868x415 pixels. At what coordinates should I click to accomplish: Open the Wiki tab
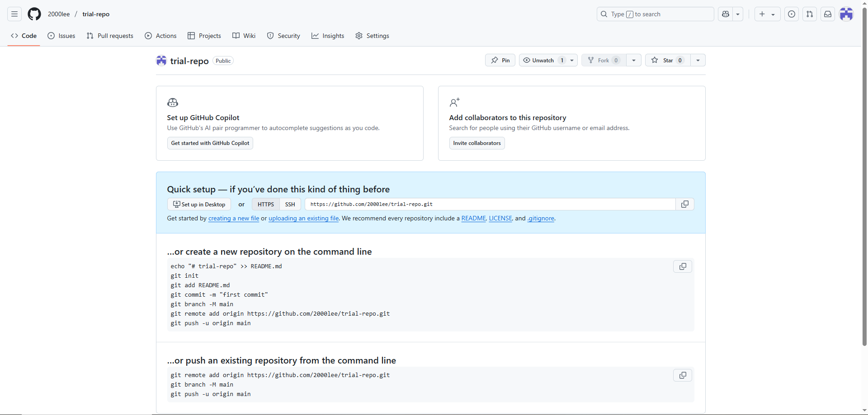(x=244, y=36)
